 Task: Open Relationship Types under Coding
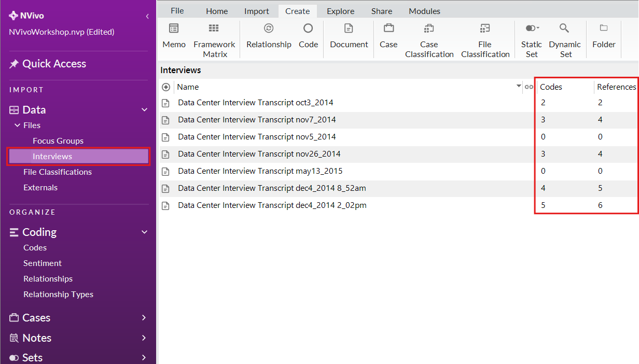(x=58, y=295)
